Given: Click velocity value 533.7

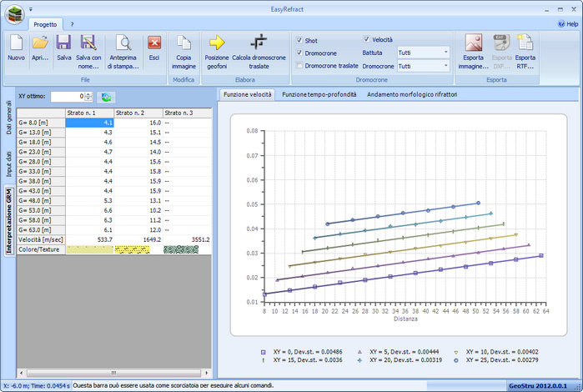Looking at the screenshot, I should (x=89, y=240).
